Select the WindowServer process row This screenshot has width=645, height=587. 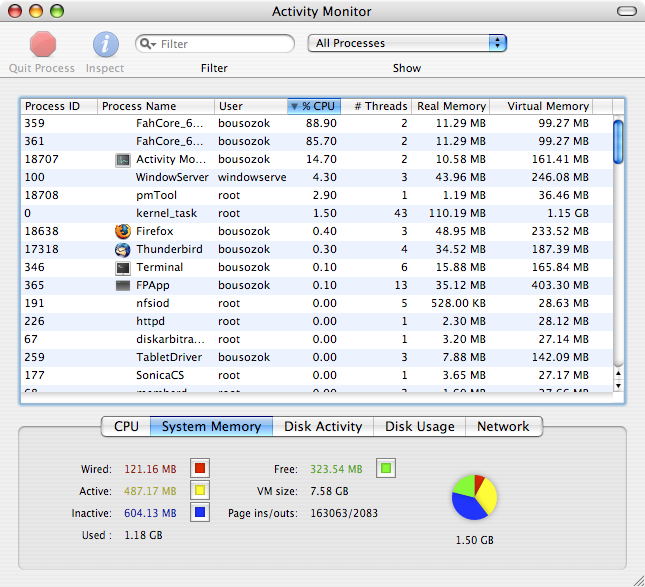coord(317,177)
